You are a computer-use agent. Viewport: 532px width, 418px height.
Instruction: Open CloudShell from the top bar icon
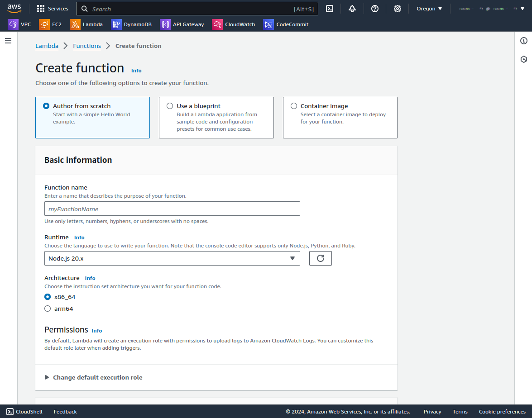pyautogui.click(x=330, y=9)
